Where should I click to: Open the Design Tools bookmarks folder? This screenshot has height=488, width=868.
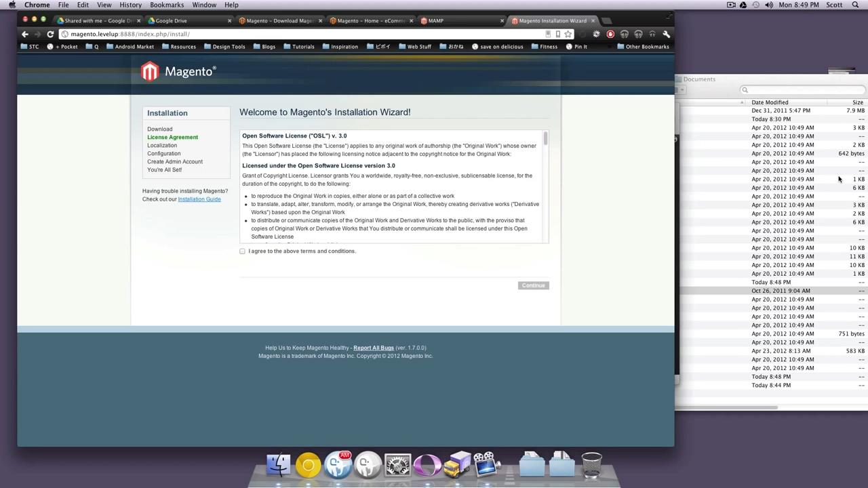(x=224, y=47)
